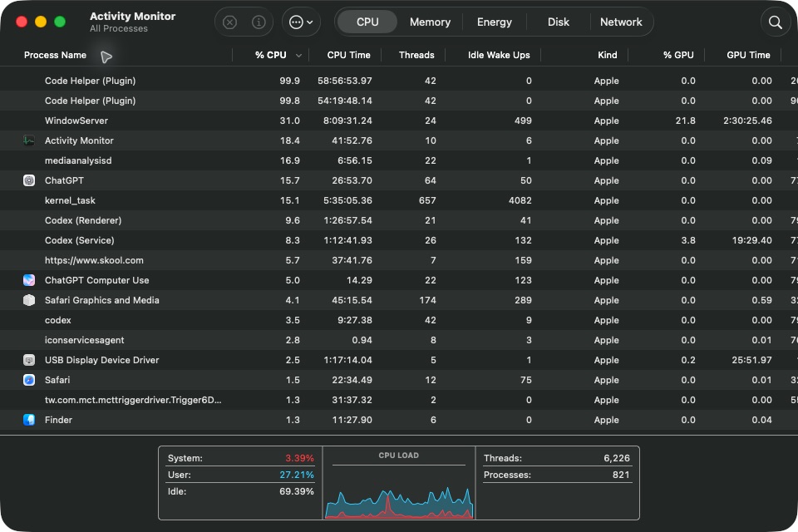Toggle % CPU column sort order chevron
This screenshot has height=532, width=798.
tap(298, 56)
